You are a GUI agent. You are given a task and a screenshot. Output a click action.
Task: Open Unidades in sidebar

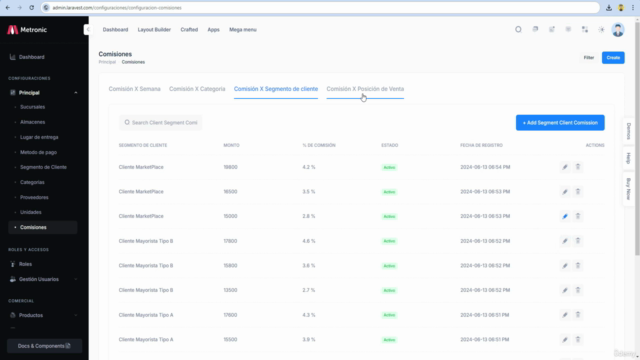click(31, 212)
